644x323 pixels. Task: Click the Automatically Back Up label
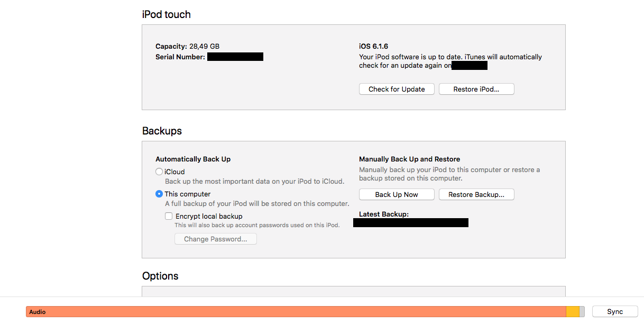[193, 159]
